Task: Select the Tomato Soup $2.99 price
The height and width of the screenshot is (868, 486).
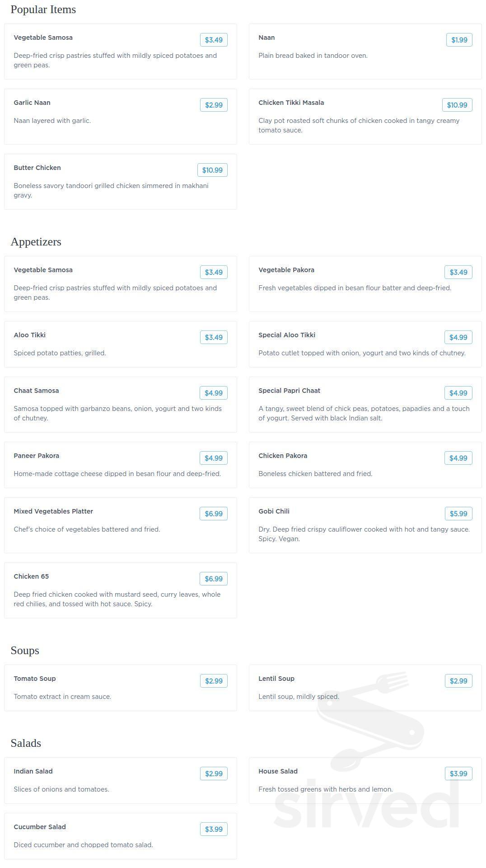Action: pos(214,681)
